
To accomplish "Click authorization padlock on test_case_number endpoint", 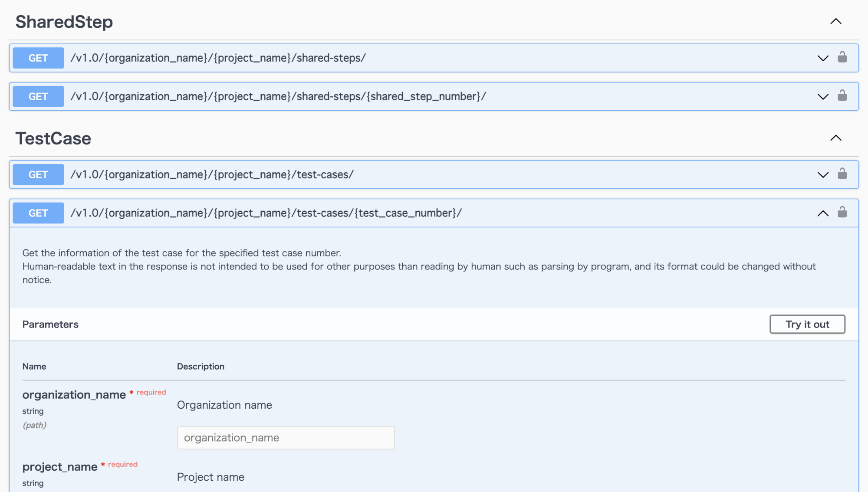I will 843,213.
